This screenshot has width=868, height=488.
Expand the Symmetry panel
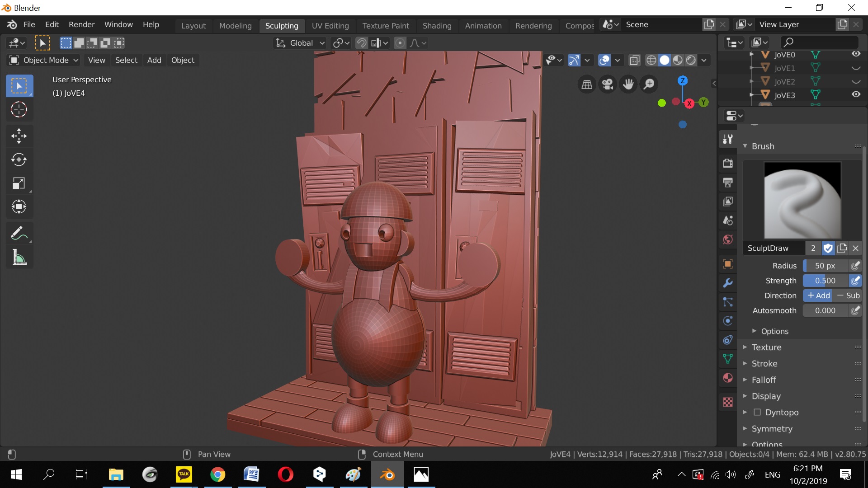coord(772,428)
